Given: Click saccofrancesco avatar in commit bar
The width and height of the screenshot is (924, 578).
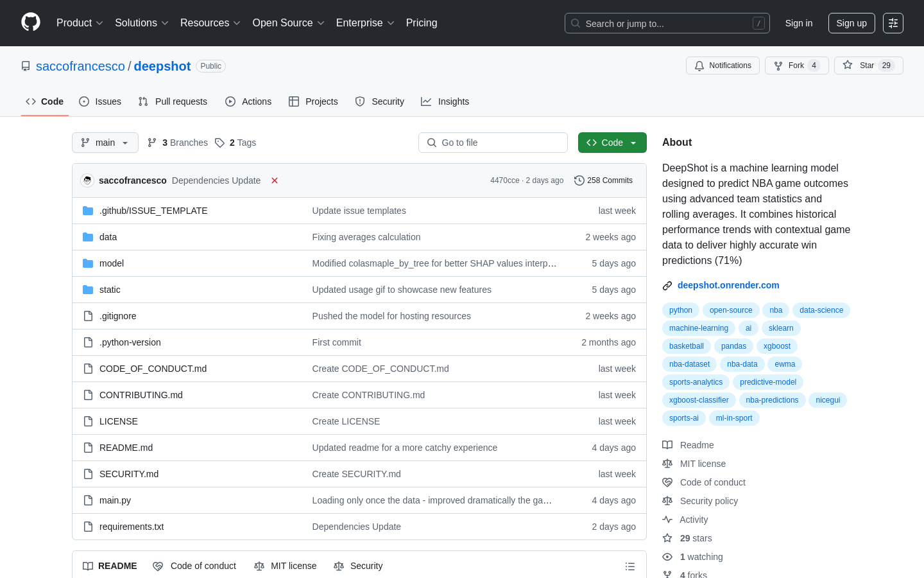Looking at the screenshot, I should tap(87, 180).
